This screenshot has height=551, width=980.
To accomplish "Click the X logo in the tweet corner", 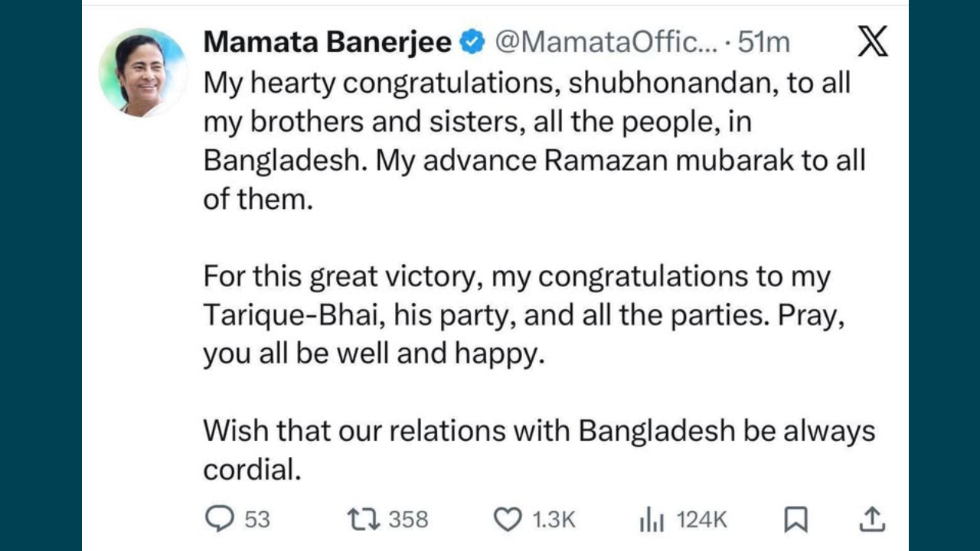I will point(873,42).
